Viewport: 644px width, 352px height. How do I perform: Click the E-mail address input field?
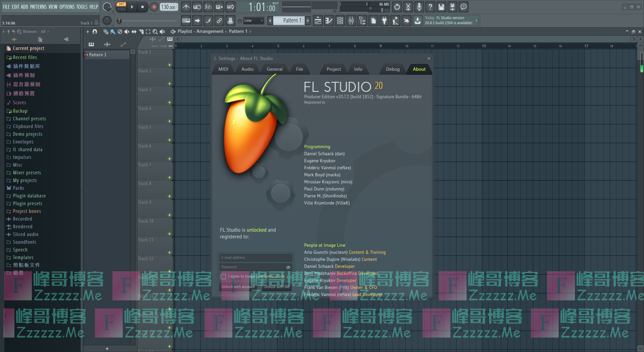click(256, 257)
